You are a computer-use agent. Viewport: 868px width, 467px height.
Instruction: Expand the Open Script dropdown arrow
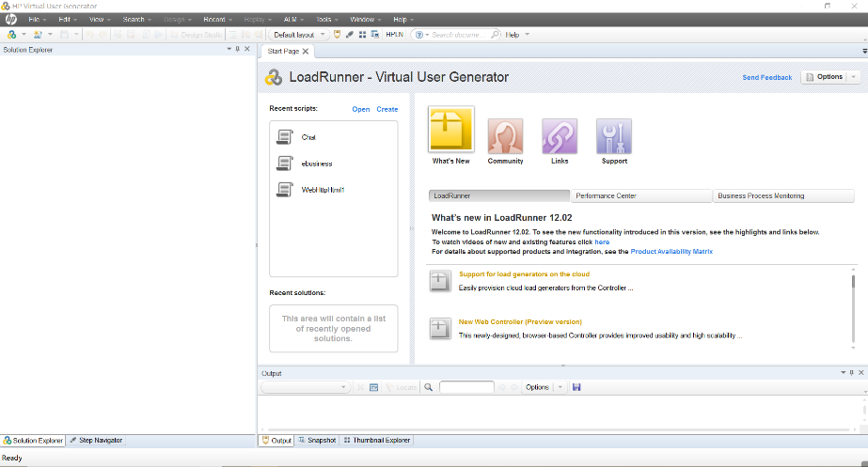[x=50, y=35]
